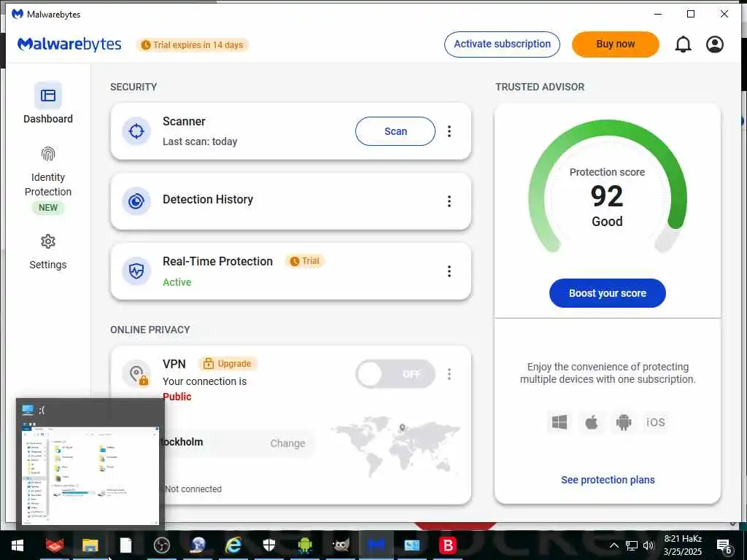Click the red Public connection text
Viewport: 747px width, 560px height.
177,397
